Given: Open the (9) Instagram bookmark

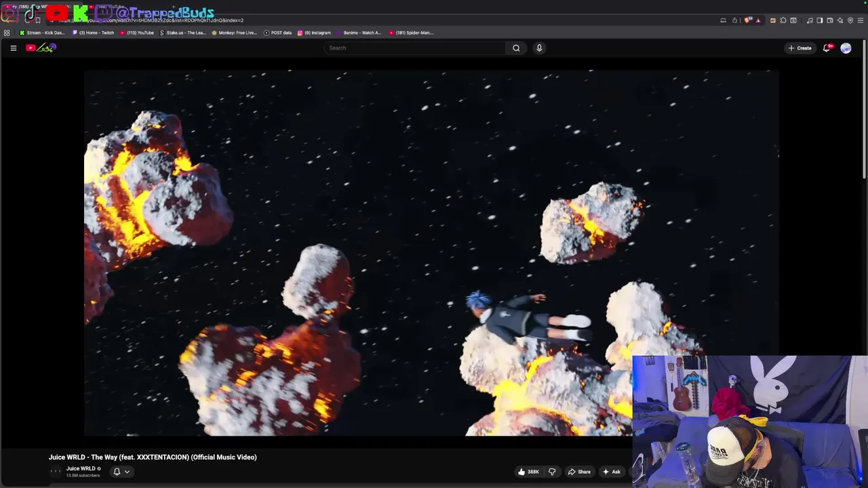Looking at the screenshot, I should [x=314, y=33].
